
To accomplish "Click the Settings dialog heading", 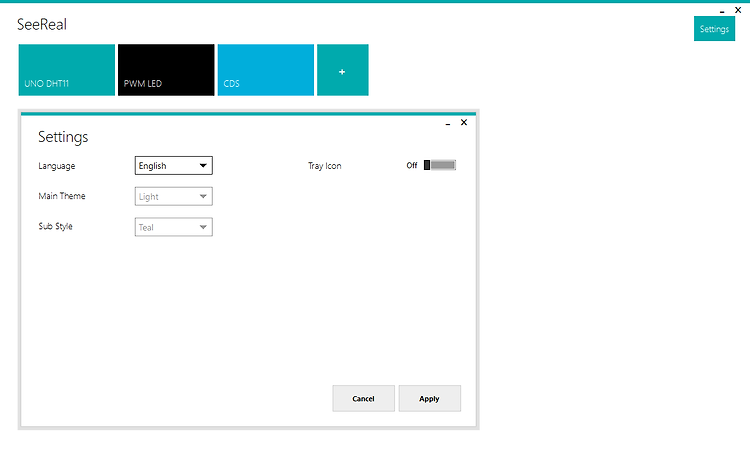I will 63,137.
